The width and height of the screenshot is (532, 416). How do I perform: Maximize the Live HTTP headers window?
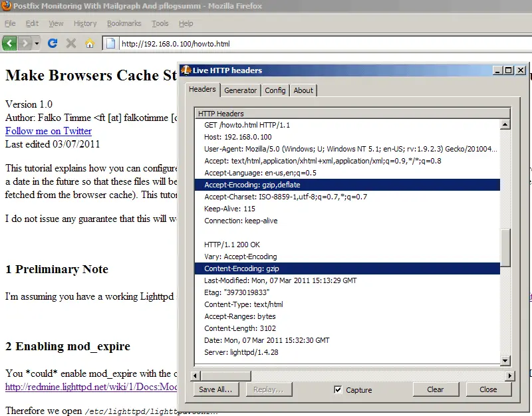[x=509, y=70]
